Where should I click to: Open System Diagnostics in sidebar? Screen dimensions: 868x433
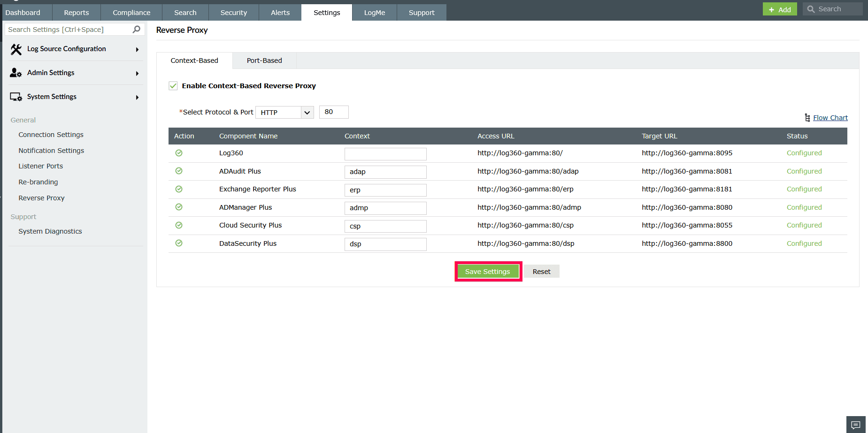pos(50,231)
